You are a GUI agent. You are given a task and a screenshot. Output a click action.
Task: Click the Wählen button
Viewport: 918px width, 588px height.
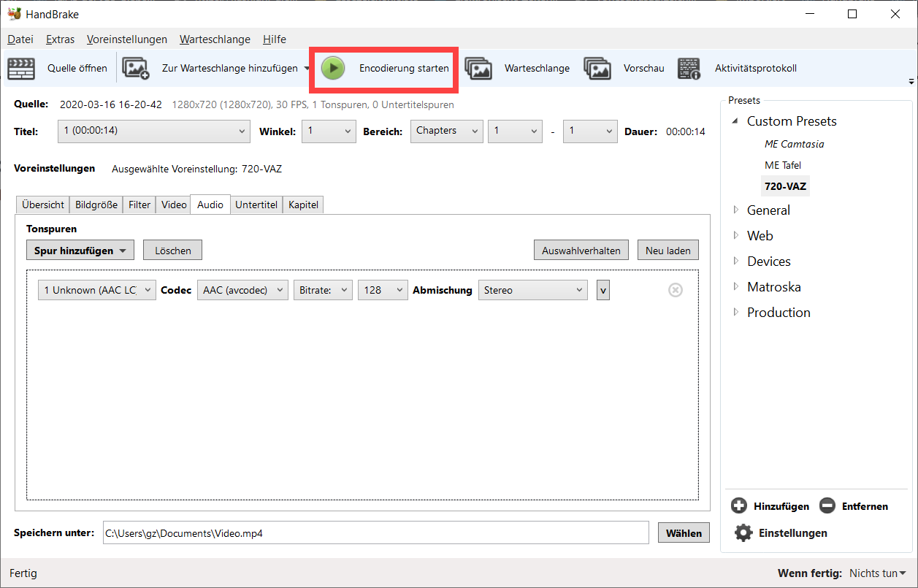click(x=684, y=533)
